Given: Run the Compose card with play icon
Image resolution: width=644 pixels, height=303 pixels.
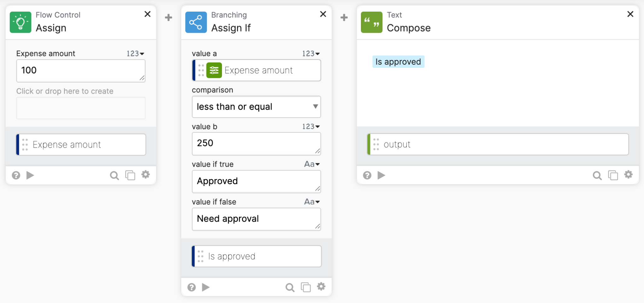Looking at the screenshot, I should pyautogui.click(x=381, y=175).
